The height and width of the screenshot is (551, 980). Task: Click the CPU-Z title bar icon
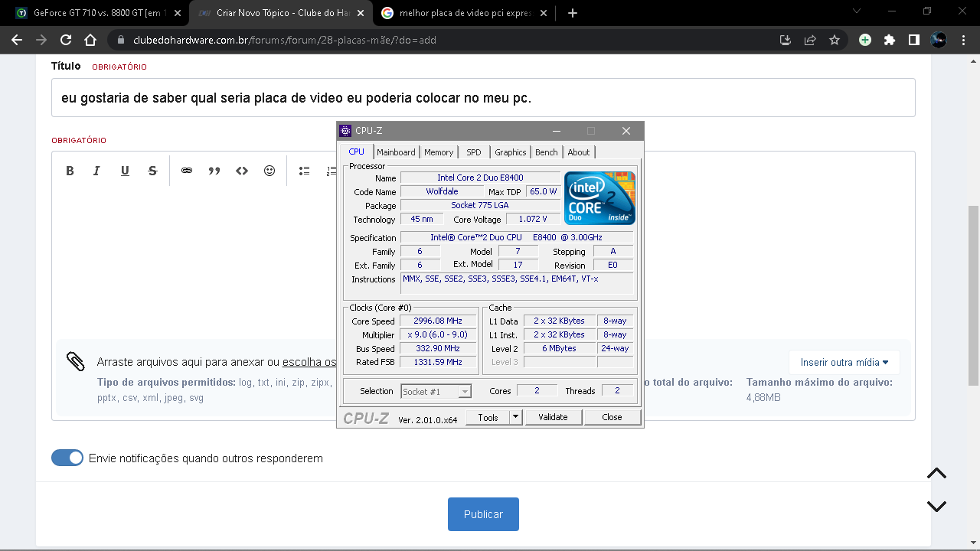(346, 131)
